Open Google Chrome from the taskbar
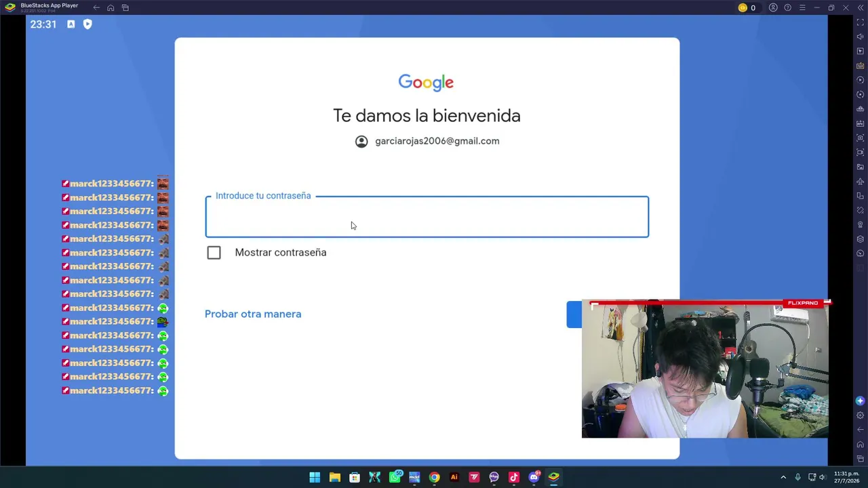Screen dimensions: 868x488 434,477
